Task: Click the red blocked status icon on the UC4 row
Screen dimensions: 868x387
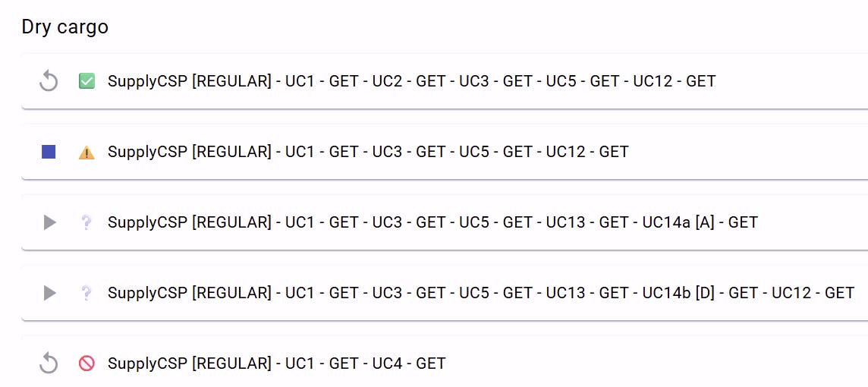Action: tap(87, 363)
